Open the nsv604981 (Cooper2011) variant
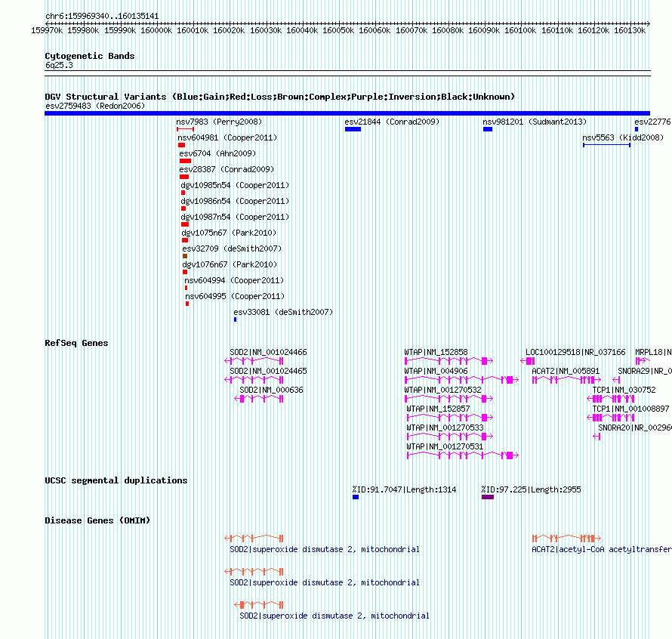The width and height of the screenshot is (672, 639). click(x=181, y=145)
